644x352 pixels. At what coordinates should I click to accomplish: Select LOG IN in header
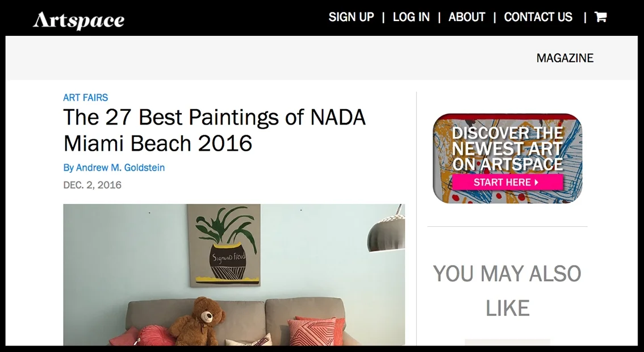coord(411,17)
